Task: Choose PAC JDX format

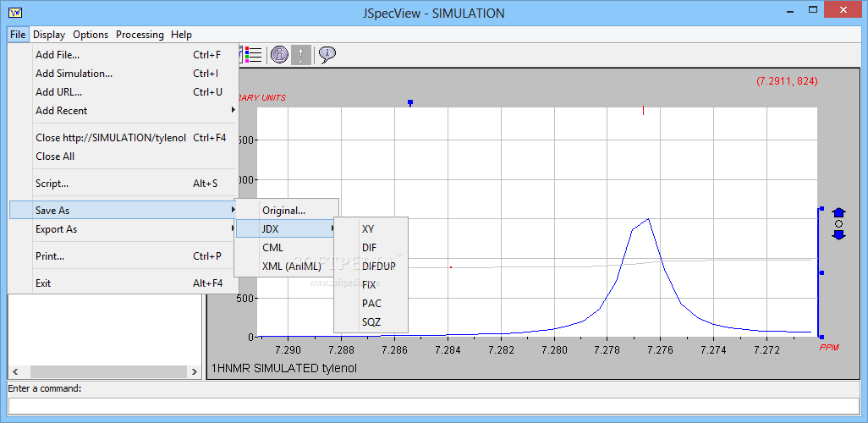Action: 371,304
